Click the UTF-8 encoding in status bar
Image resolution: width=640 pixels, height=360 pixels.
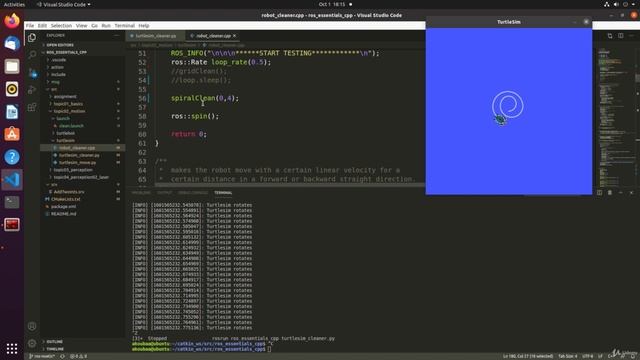pyautogui.click(x=587, y=356)
